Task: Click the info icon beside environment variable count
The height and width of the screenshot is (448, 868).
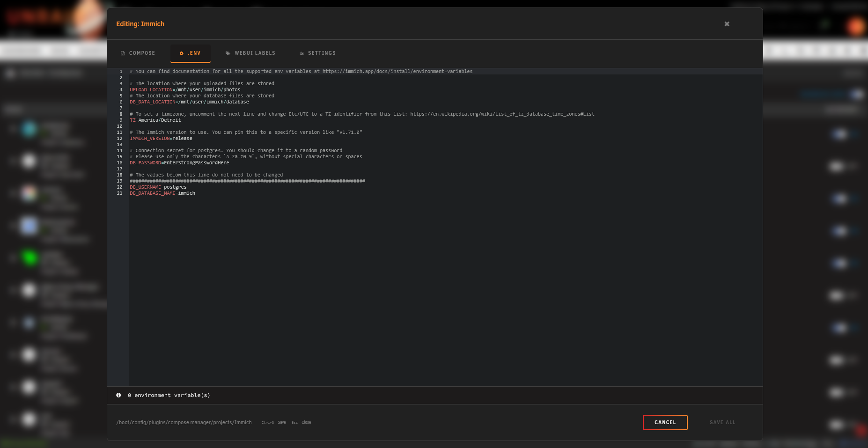Action: [118, 396]
